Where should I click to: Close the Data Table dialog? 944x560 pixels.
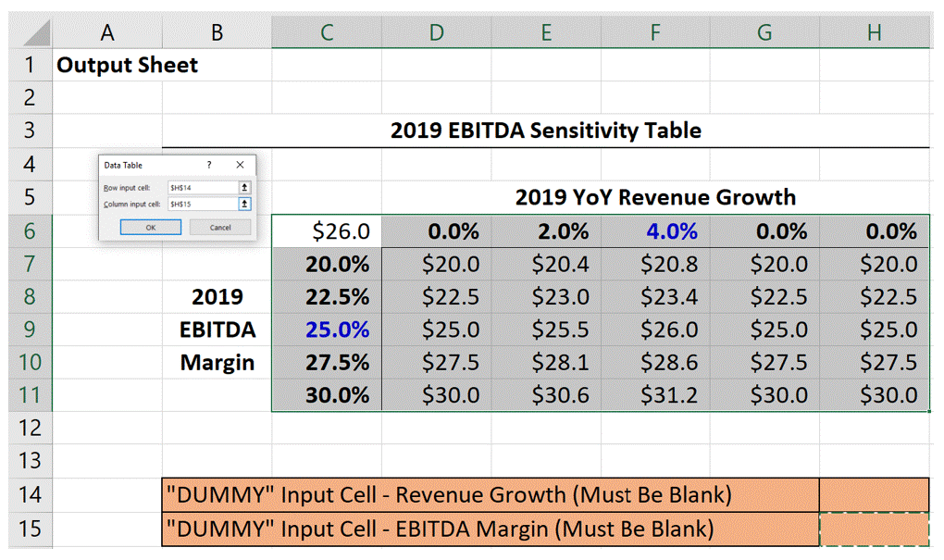point(239,165)
